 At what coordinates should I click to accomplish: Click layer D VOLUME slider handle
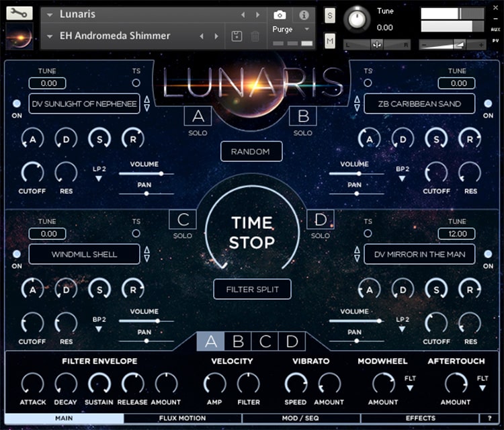tap(380, 320)
